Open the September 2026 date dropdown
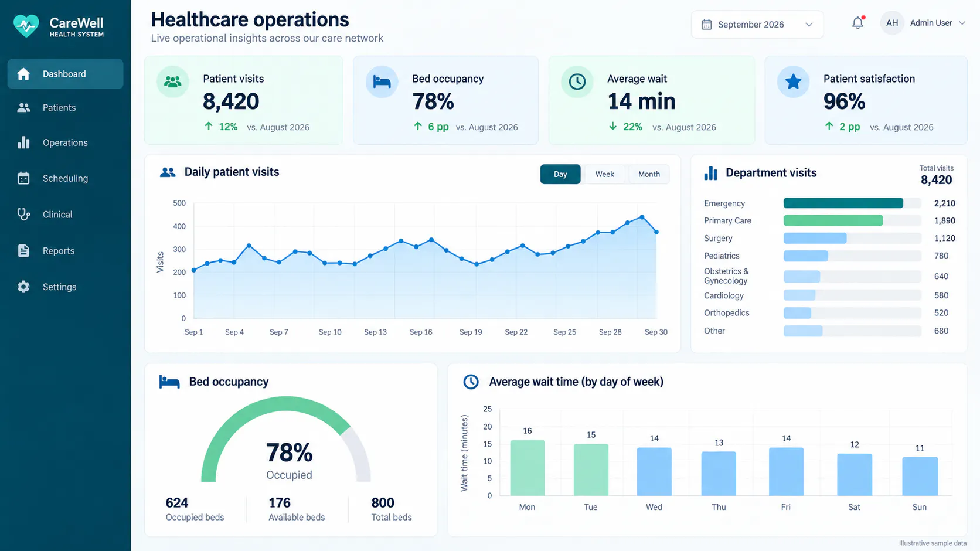This screenshot has width=980, height=551. coord(757,25)
